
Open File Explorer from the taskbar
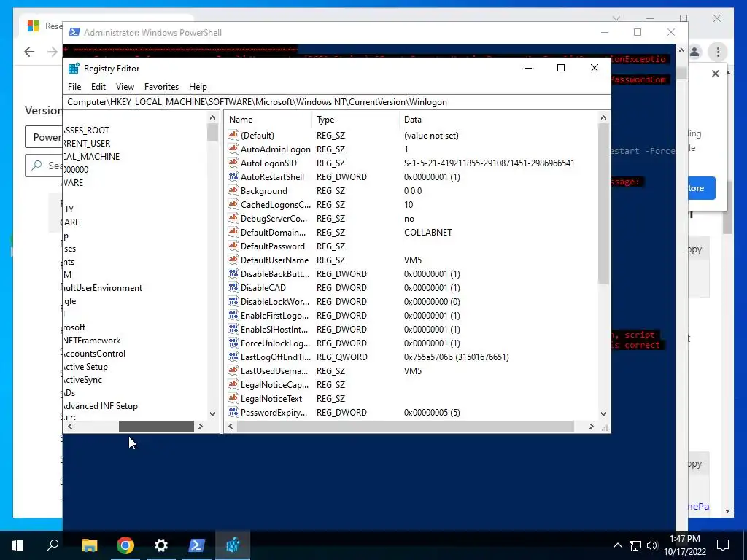coord(89,545)
